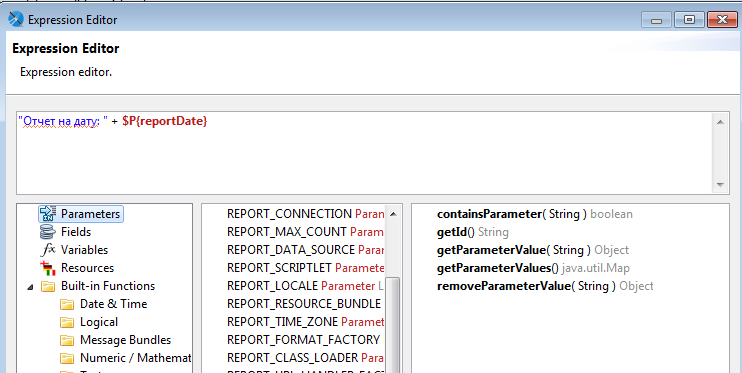
Task: Click the Expression Editor title bar icon
Action: tap(16, 19)
